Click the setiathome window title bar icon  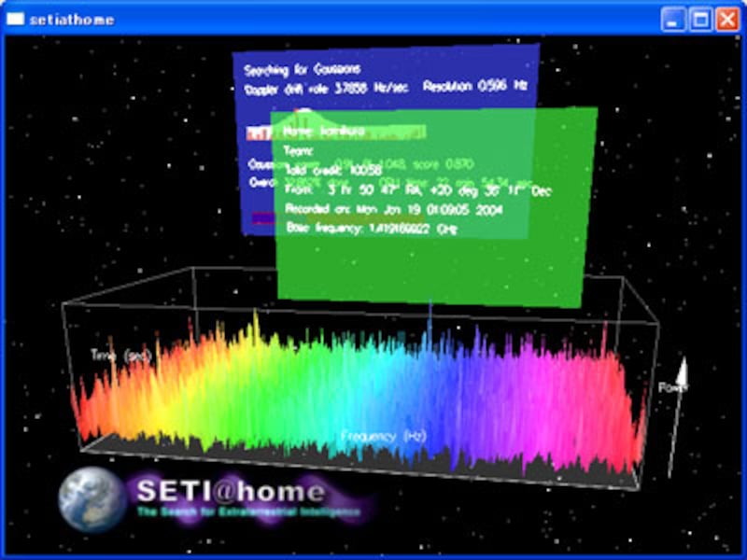(x=15, y=19)
